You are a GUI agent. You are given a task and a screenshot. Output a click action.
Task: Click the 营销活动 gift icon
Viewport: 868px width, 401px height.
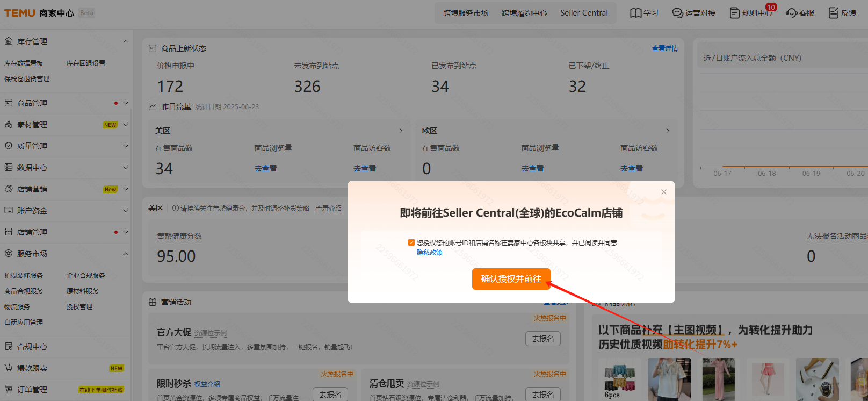coord(153,302)
